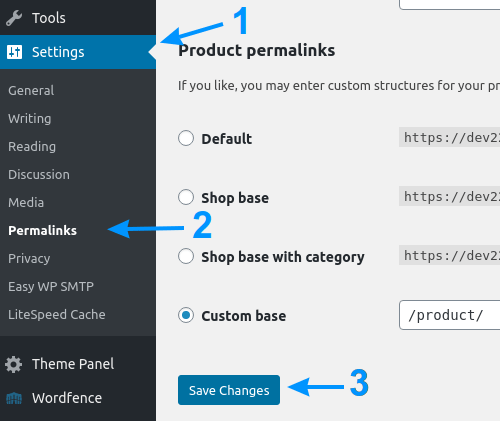Image resolution: width=500 pixels, height=421 pixels.
Task: Open Discussion settings
Action: 39,175
